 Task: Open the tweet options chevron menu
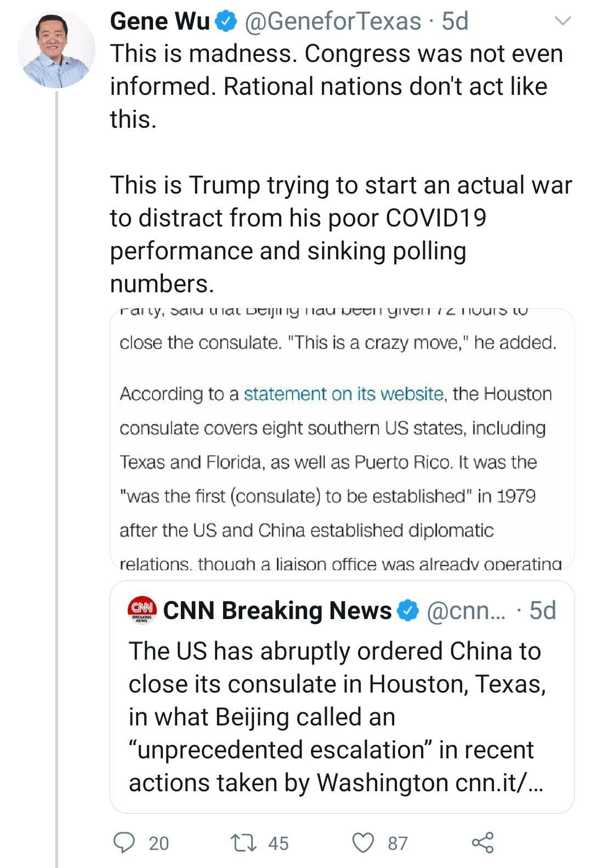pos(563,21)
